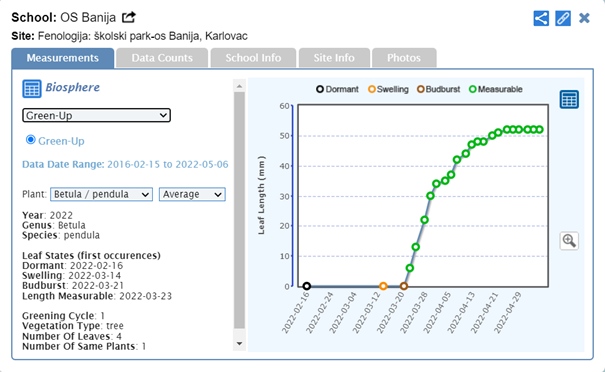Open the school page external link icon
The image size is (605, 372).
[129, 17]
